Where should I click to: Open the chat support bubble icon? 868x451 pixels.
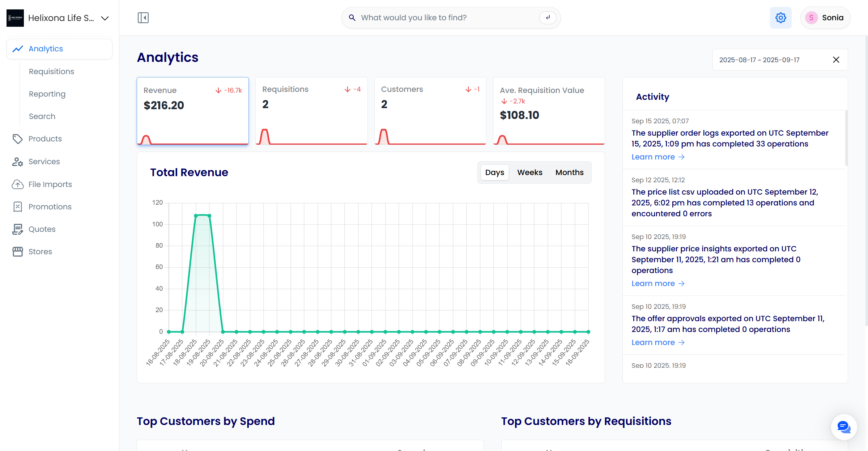tap(843, 427)
